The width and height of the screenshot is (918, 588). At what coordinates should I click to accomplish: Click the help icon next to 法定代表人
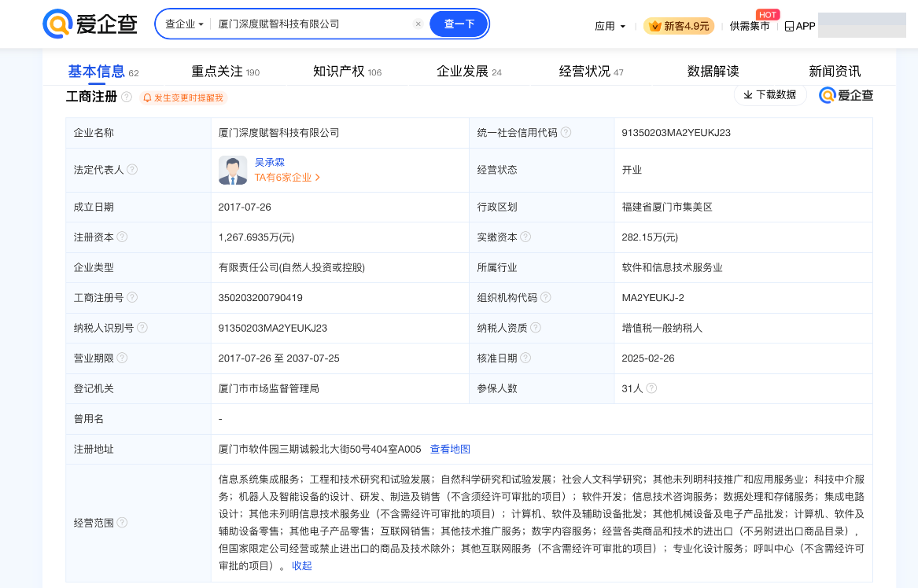click(x=132, y=169)
